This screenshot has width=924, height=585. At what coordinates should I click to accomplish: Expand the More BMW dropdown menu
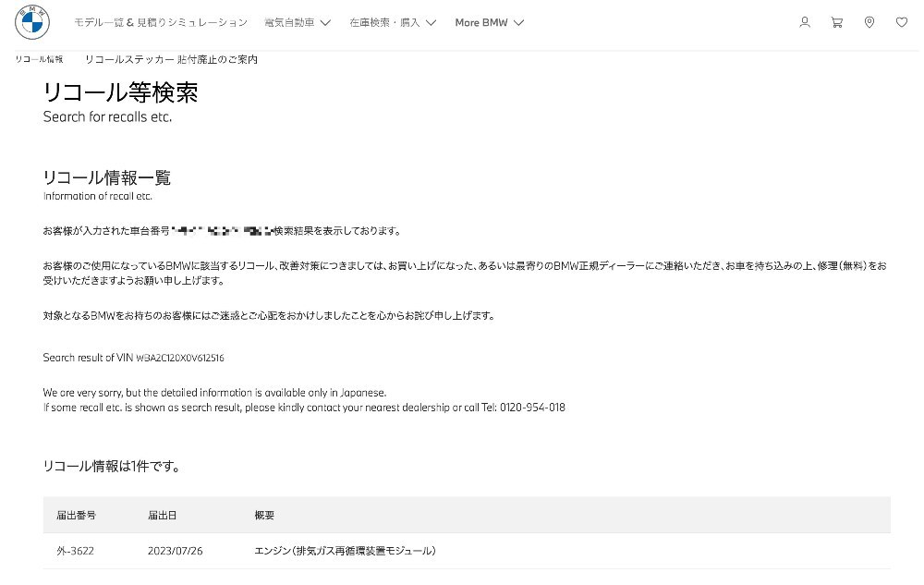pyautogui.click(x=489, y=22)
